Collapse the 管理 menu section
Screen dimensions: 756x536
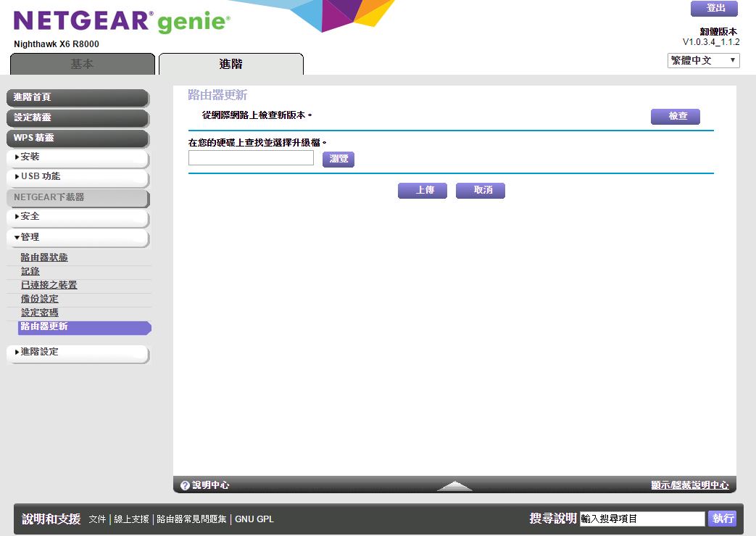(78, 237)
